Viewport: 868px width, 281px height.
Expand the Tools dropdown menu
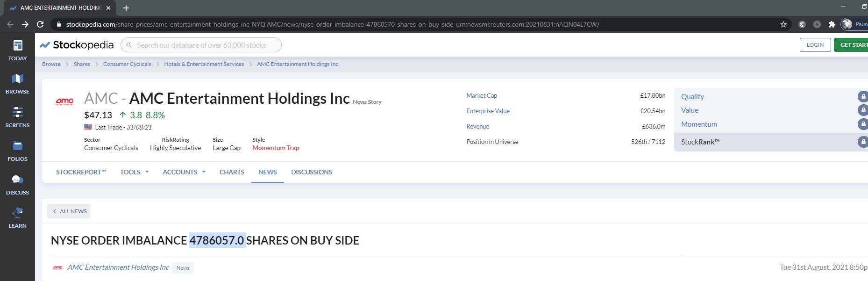(x=135, y=172)
